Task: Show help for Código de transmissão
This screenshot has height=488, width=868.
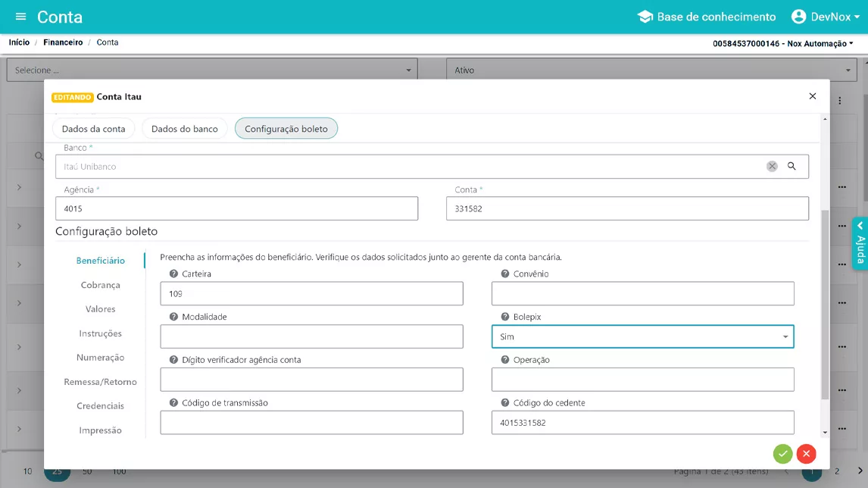Action: (173, 402)
